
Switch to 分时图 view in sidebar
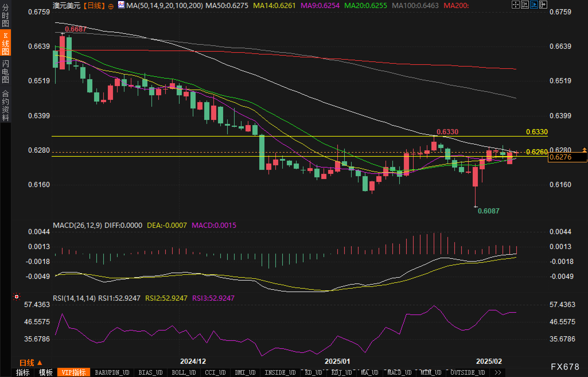tap(5, 15)
